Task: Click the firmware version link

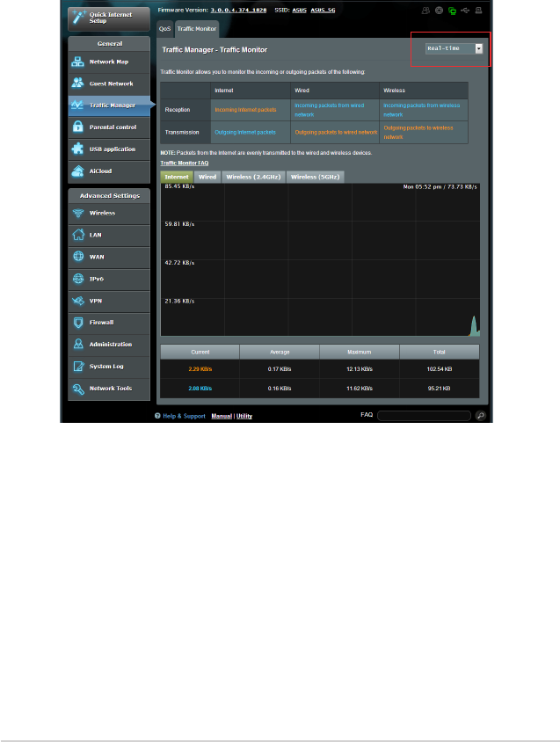Action: 238,10
